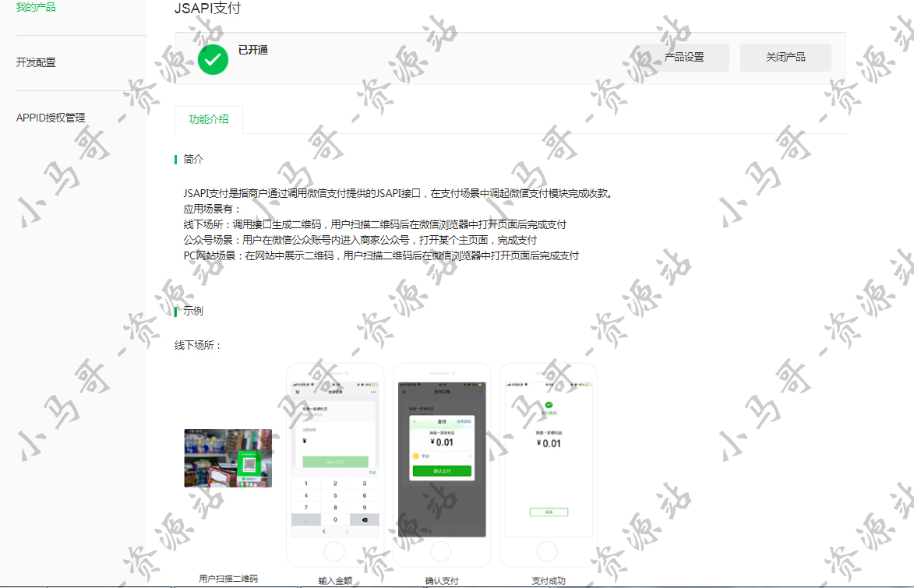Click the JSAPI支付 page title

(x=207, y=8)
